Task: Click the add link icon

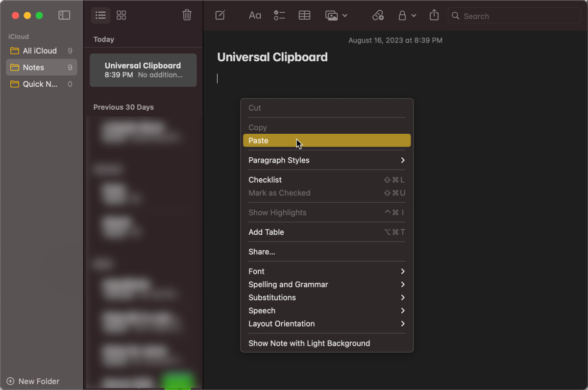Action: coord(378,15)
